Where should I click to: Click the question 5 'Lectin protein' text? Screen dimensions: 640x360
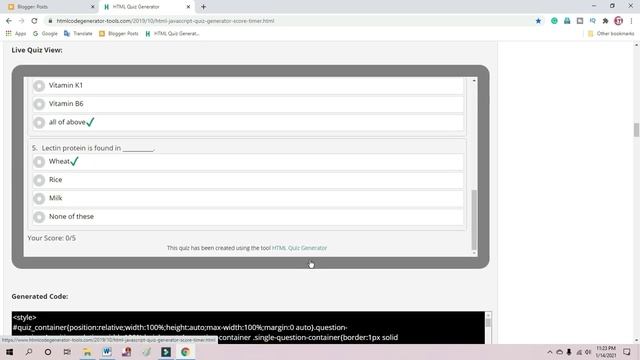click(x=93, y=148)
